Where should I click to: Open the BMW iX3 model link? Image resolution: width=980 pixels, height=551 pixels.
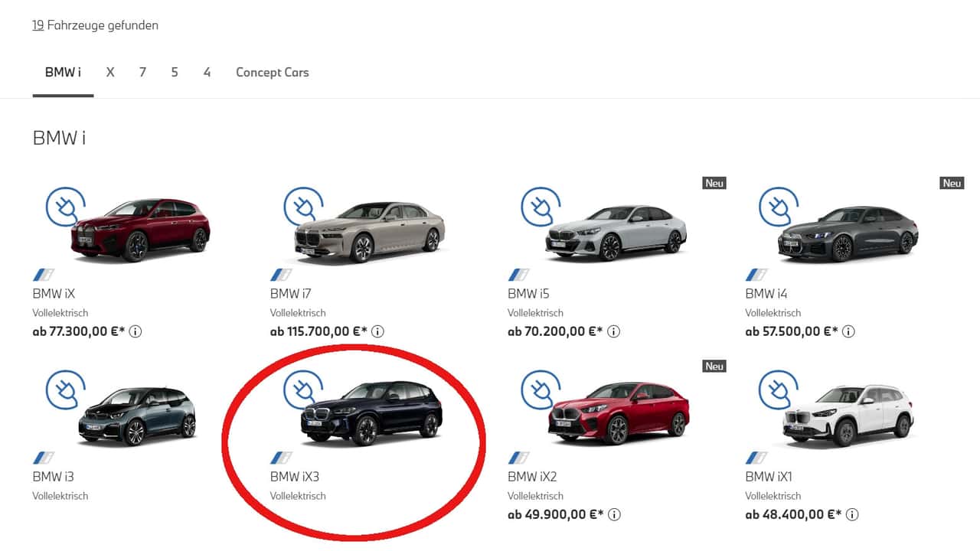click(x=295, y=477)
